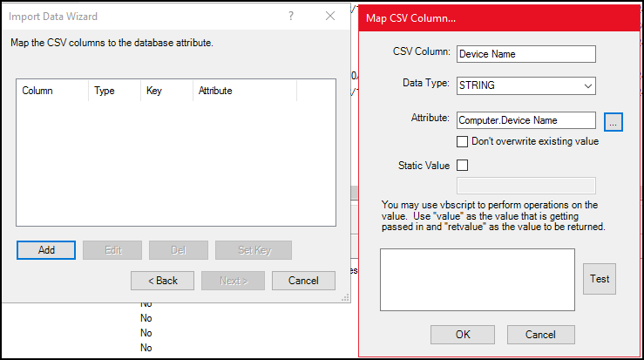Click the vbscript text area
Screen dimensions: 644x360
click(x=478, y=279)
